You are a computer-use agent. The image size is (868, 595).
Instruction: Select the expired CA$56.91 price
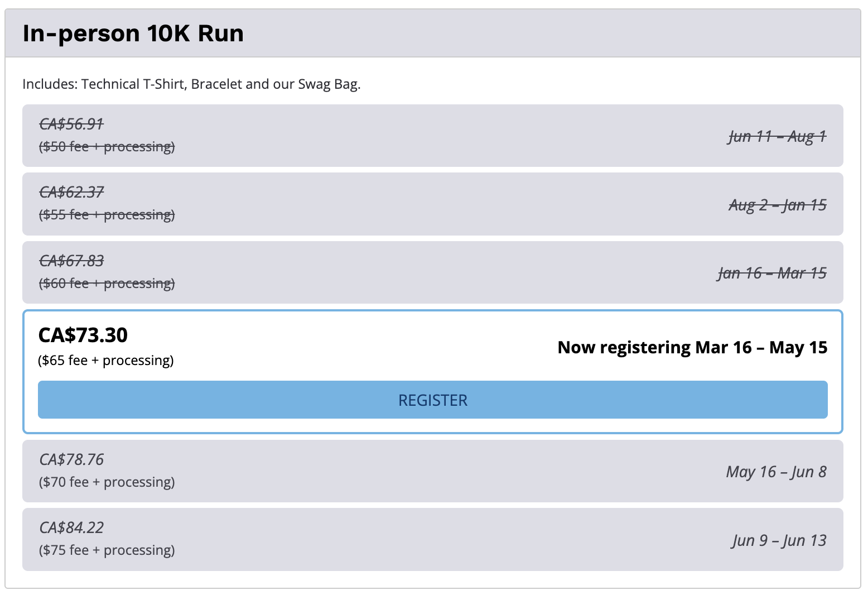click(71, 124)
